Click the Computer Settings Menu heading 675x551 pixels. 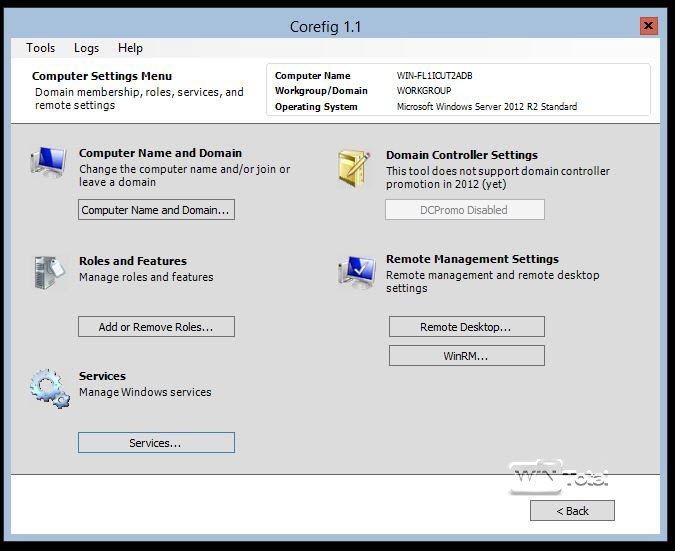point(102,76)
